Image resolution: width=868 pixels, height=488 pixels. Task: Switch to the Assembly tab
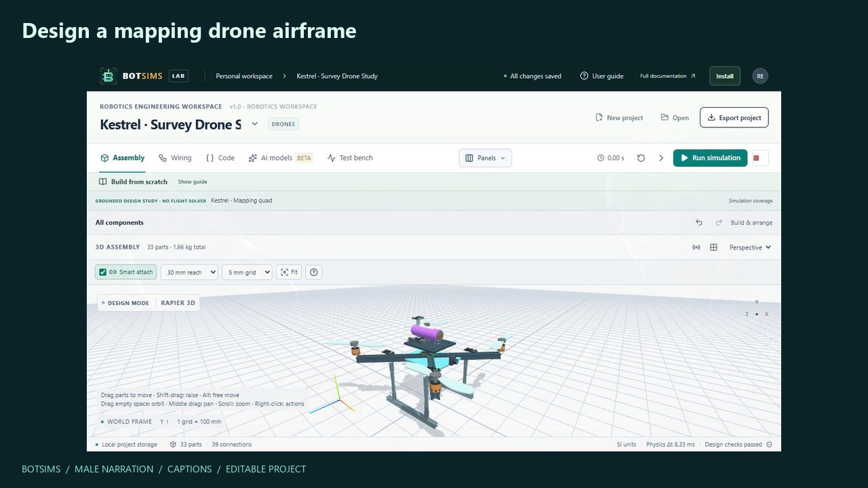pos(123,158)
